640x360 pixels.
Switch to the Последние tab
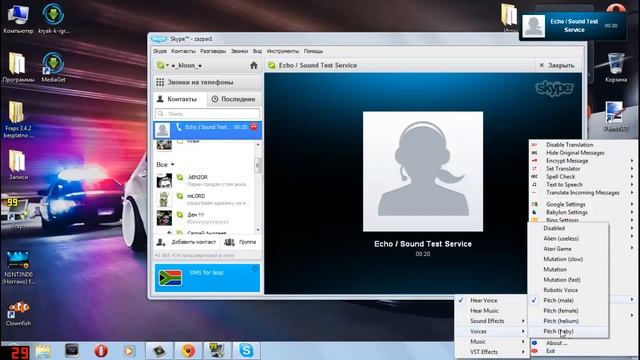click(233, 99)
